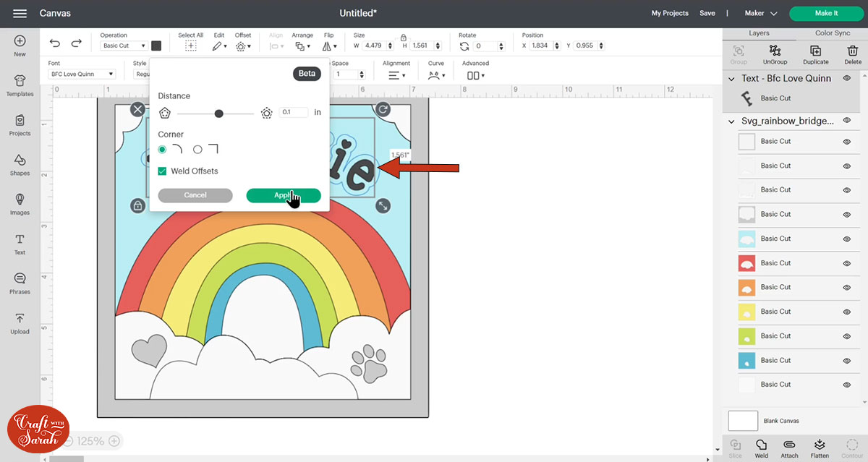Image resolution: width=868 pixels, height=462 pixels.
Task: Uncheck the Weld Offsets checkbox
Action: 163,171
